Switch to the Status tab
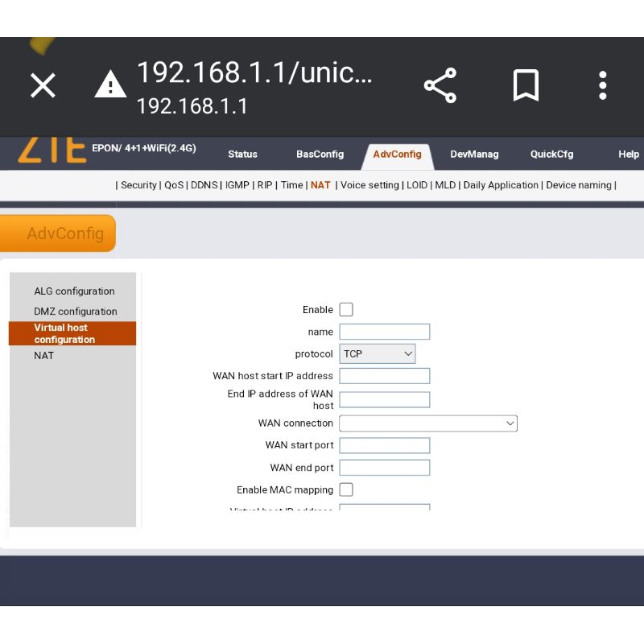 (x=242, y=155)
